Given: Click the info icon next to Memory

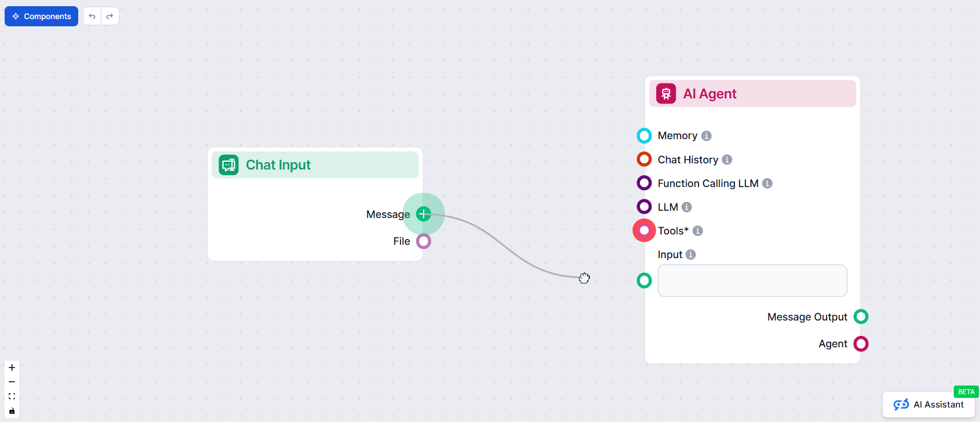Looking at the screenshot, I should pos(706,136).
